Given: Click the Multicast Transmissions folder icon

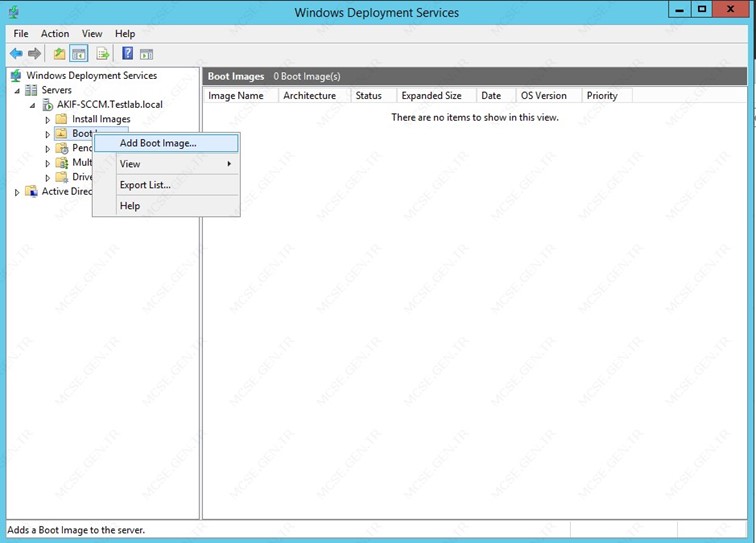Looking at the screenshot, I should pos(62,163).
